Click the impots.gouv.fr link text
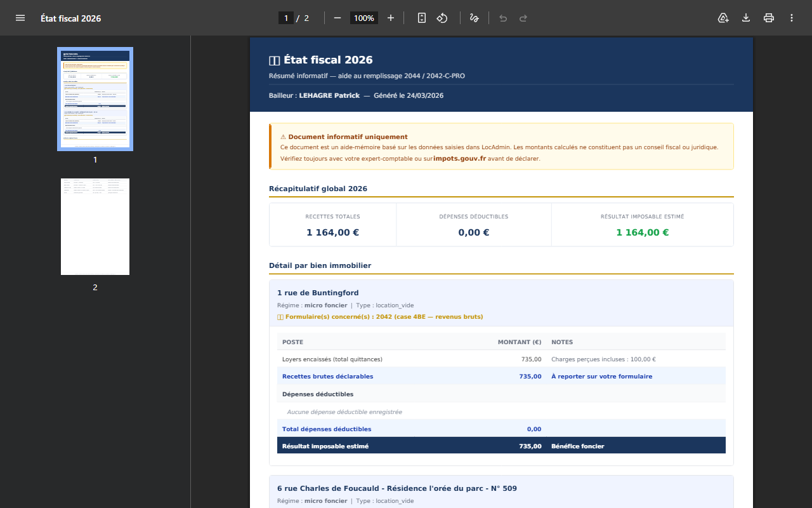The width and height of the screenshot is (812, 508). coord(459,158)
